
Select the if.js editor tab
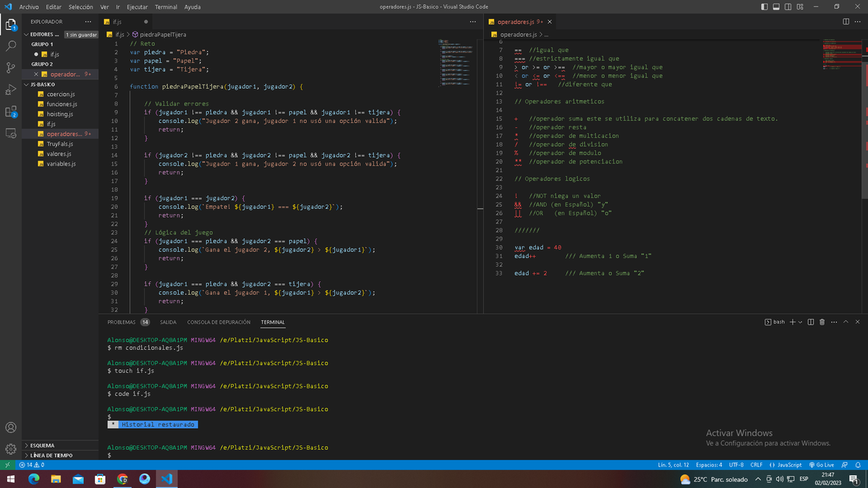127,22
